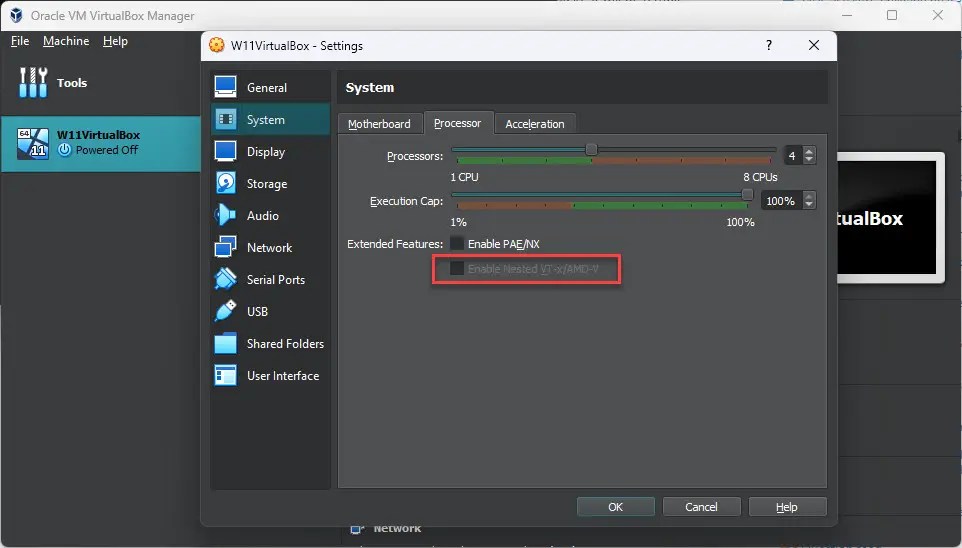Click the VirtualBox Manager logo icon

point(17,15)
